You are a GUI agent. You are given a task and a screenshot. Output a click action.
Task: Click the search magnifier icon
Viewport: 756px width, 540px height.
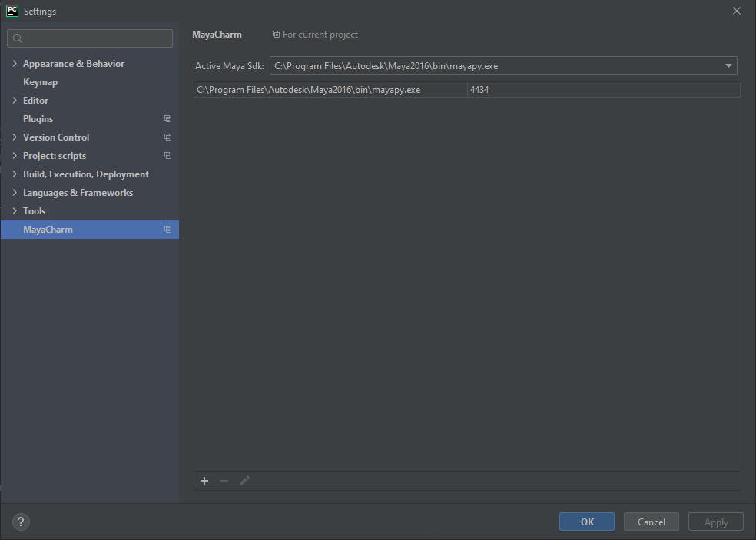(x=18, y=38)
